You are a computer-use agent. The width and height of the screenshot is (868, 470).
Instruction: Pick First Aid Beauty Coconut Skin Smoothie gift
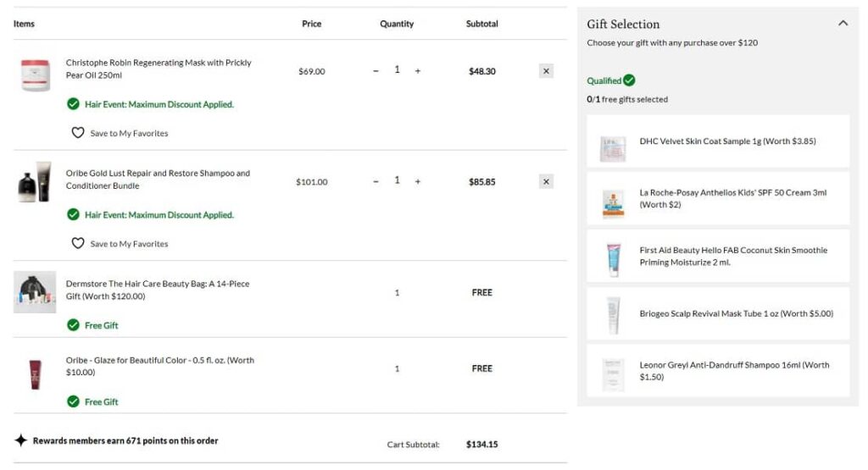click(718, 256)
